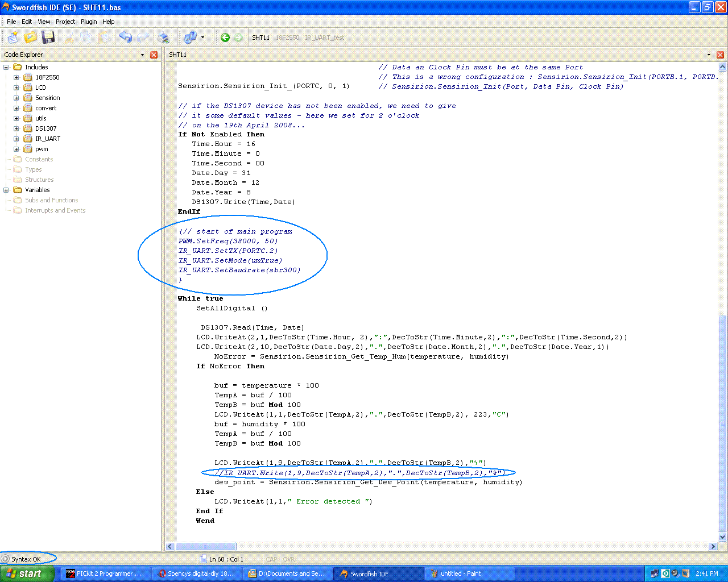Expand the LCD include node

pos(16,88)
